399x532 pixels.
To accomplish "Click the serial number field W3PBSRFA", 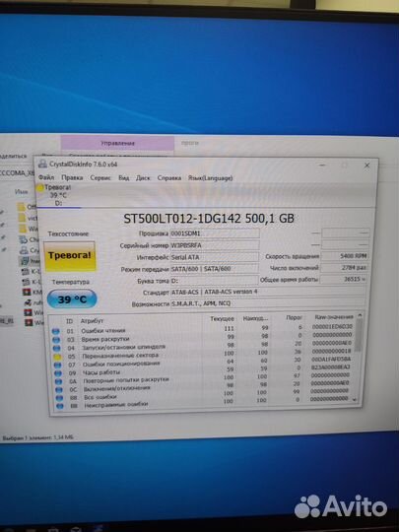I will point(215,245).
